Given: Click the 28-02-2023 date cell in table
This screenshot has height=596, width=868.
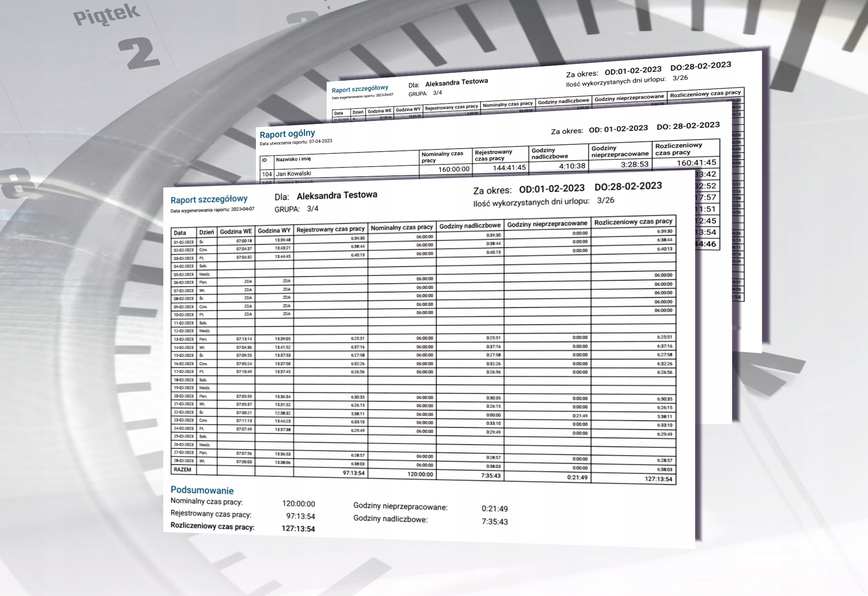Looking at the screenshot, I should click(x=183, y=461).
